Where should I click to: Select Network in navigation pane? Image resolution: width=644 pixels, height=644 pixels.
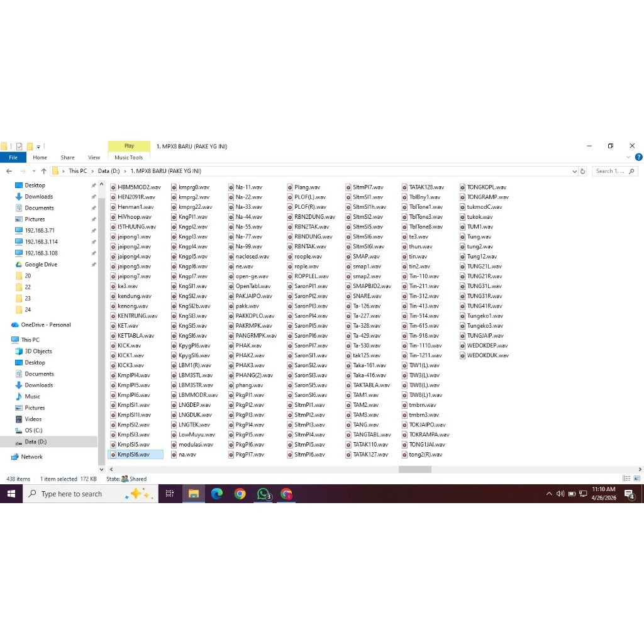point(31,457)
